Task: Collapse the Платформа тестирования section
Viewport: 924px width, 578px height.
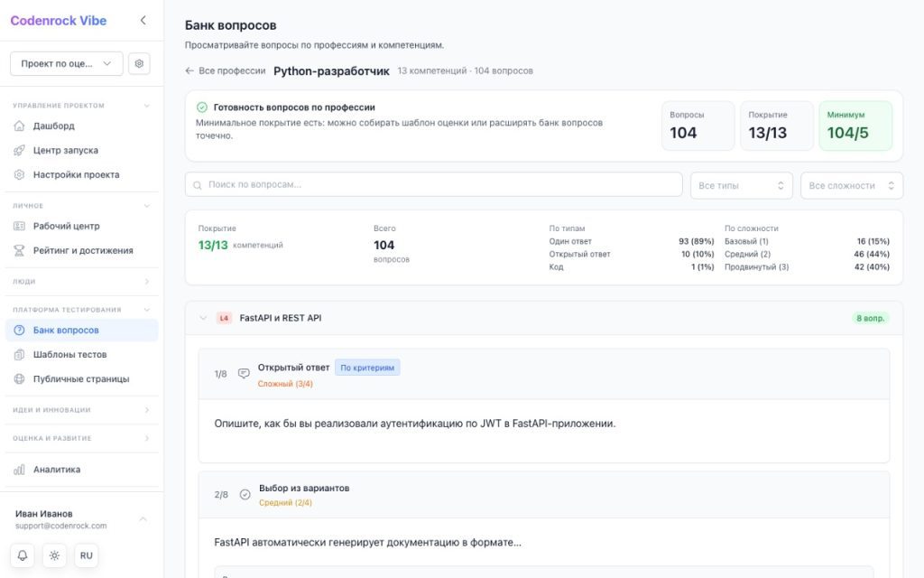Action: [x=147, y=310]
